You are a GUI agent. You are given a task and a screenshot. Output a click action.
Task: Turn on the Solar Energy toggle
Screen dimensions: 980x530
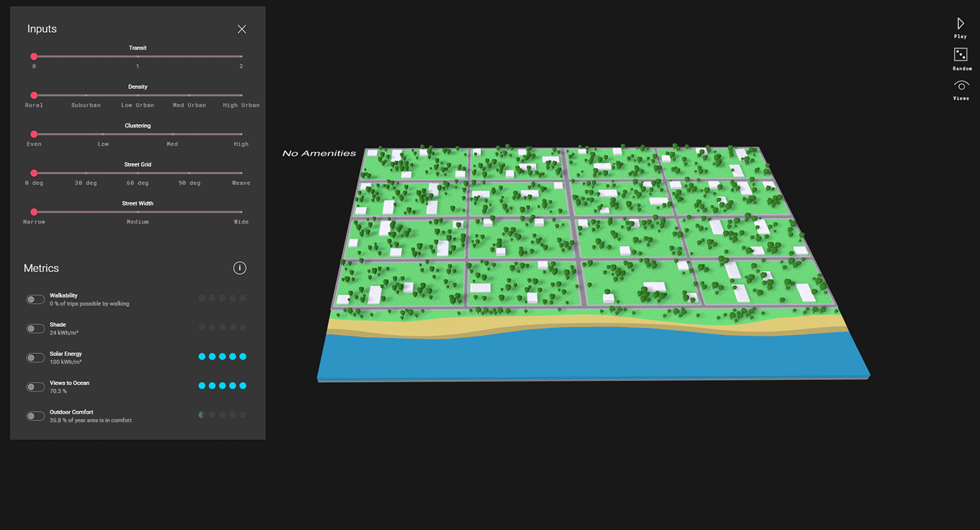tap(35, 358)
